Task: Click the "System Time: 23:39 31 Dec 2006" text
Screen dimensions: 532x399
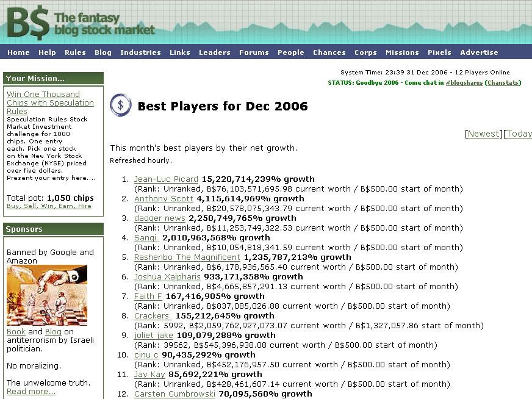Action: 394,72
